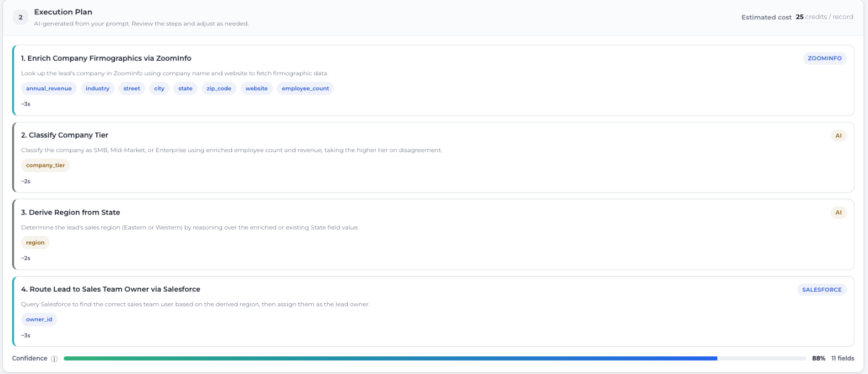Select the state field chip
The height and width of the screenshot is (374, 868).
(185, 89)
